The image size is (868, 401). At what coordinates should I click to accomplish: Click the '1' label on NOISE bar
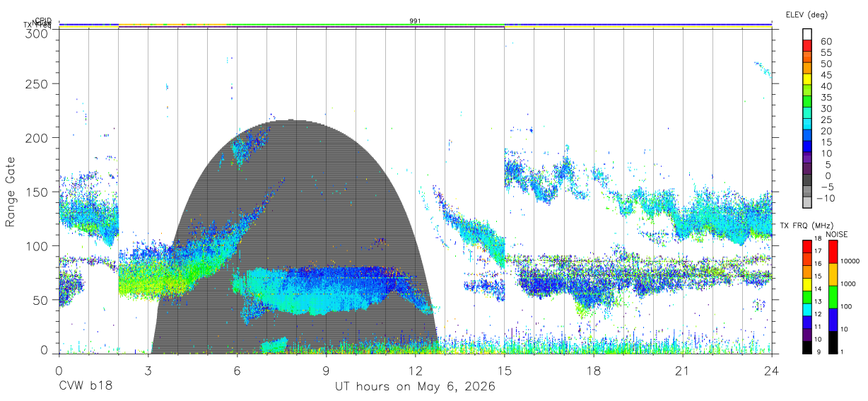[843, 352]
